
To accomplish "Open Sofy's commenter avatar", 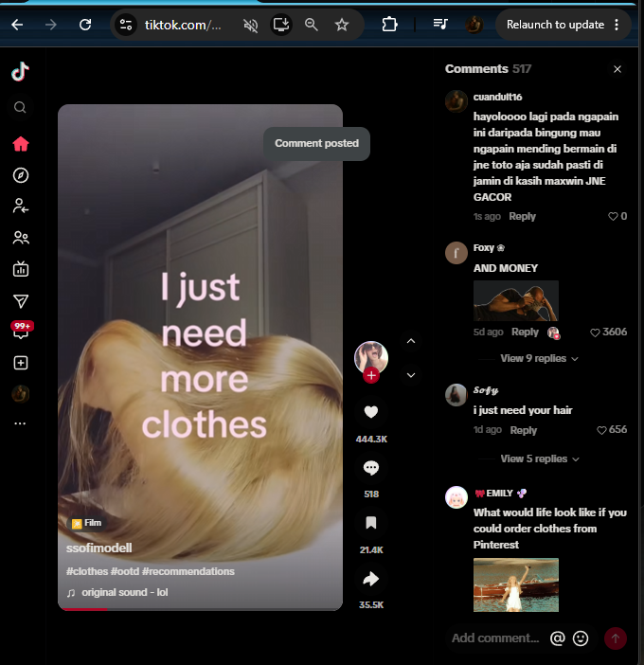I will pyautogui.click(x=456, y=395).
